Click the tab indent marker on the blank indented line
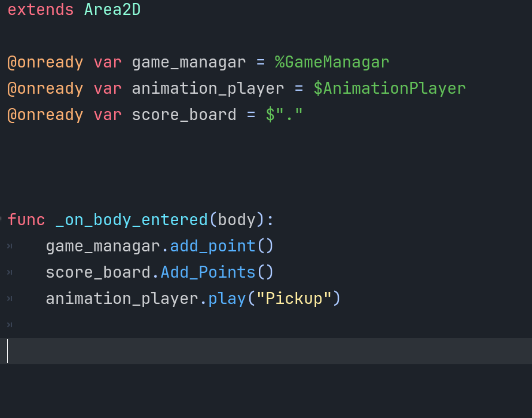The width and height of the screenshot is (532, 418). 10,325
